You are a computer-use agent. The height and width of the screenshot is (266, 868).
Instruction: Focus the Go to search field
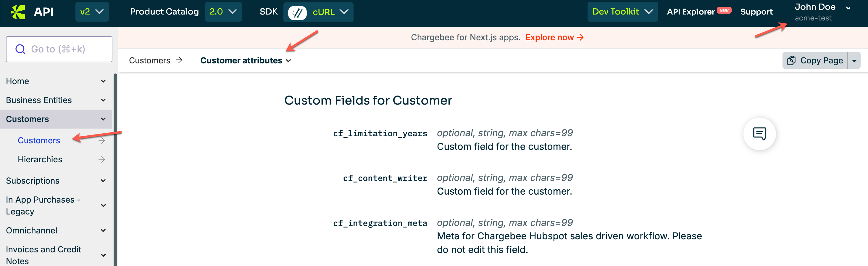coord(64,49)
